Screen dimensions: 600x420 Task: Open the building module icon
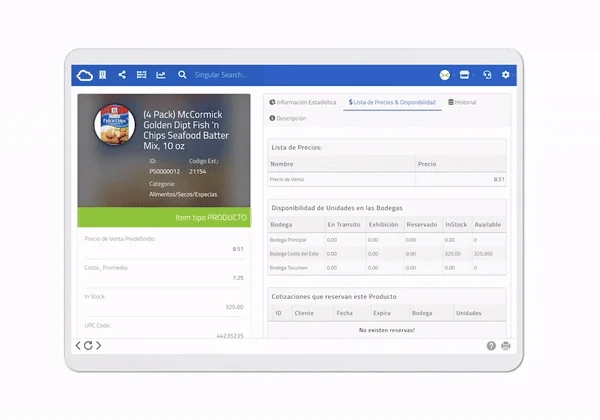[x=103, y=75]
